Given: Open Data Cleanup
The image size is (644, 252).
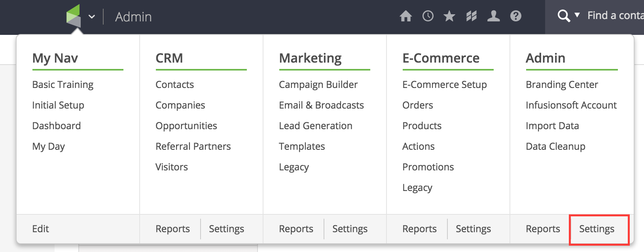Looking at the screenshot, I should click(556, 147).
